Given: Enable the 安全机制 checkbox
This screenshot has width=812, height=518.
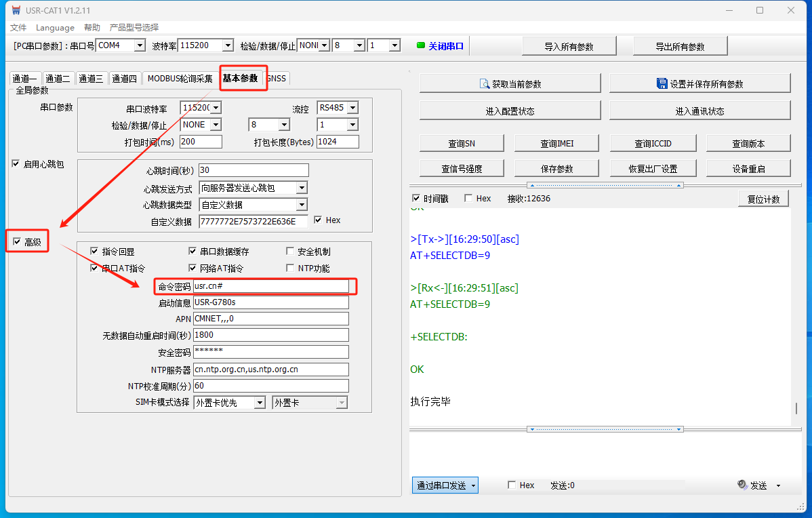Looking at the screenshot, I should [290, 252].
